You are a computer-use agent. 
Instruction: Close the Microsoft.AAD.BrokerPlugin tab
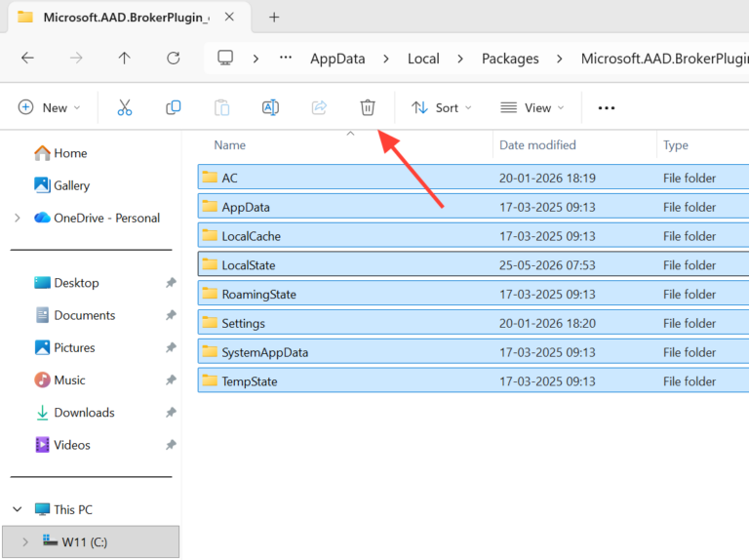(x=229, y=17)
